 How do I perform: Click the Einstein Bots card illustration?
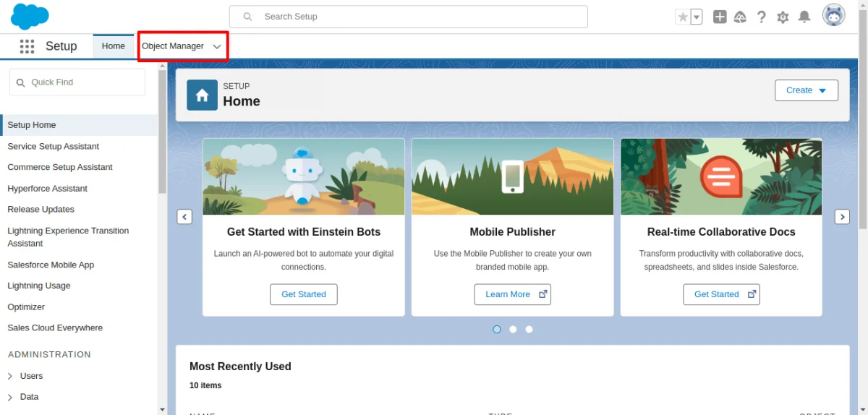(304, 176)
